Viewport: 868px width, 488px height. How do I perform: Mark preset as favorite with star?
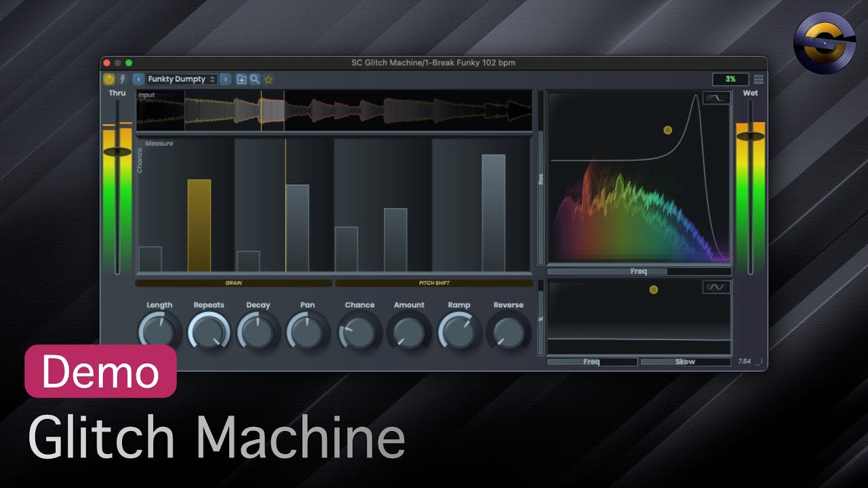269,79
